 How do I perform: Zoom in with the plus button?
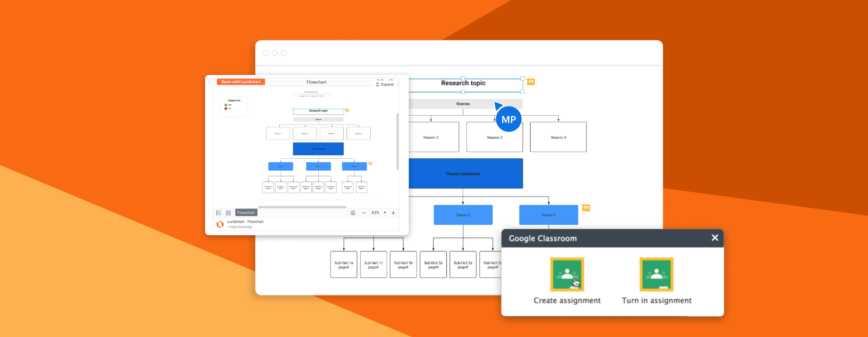click(393, 213)
